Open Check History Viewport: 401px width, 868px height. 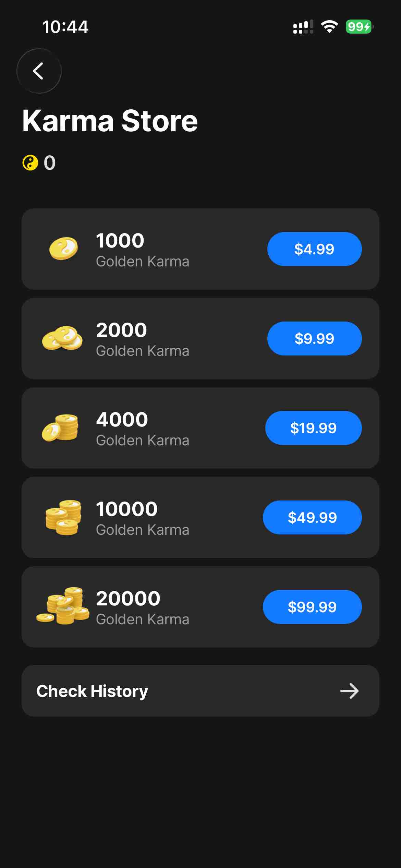pyautogui.click(x=92, y=691)
